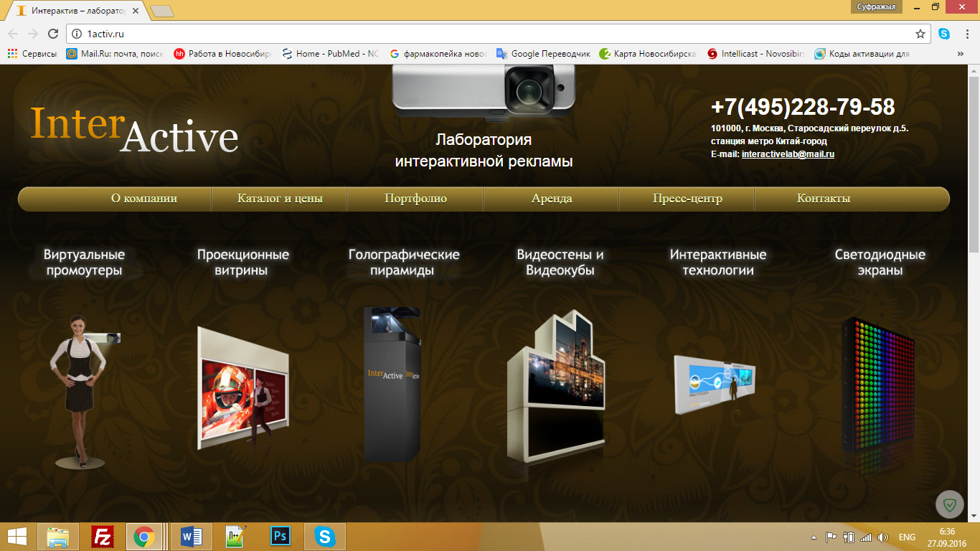Close the Интерактив browser tab

pos(136,11)
